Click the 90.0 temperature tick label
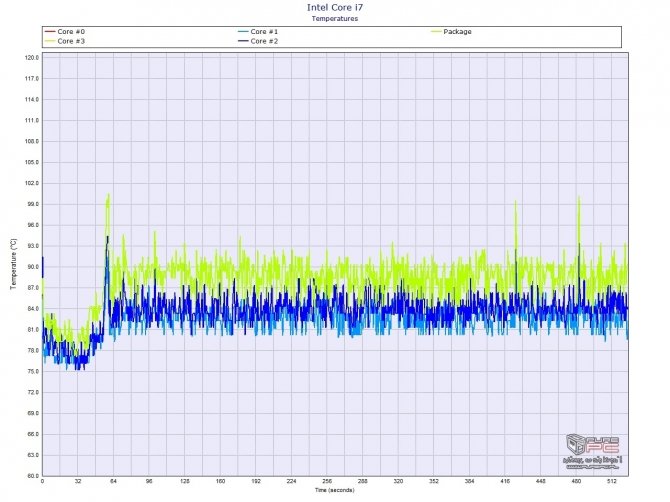670x502 pixels. pos(32,267)
